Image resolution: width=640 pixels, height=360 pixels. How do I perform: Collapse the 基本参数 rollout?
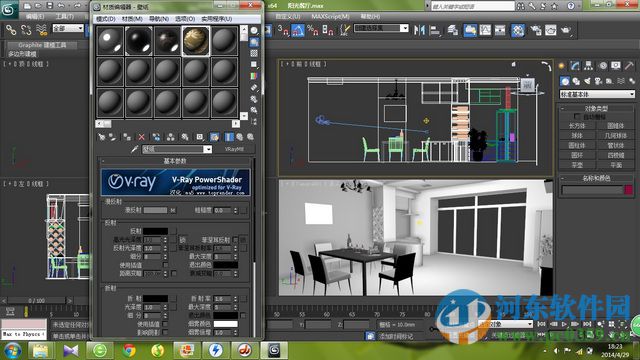click(175, 161)
